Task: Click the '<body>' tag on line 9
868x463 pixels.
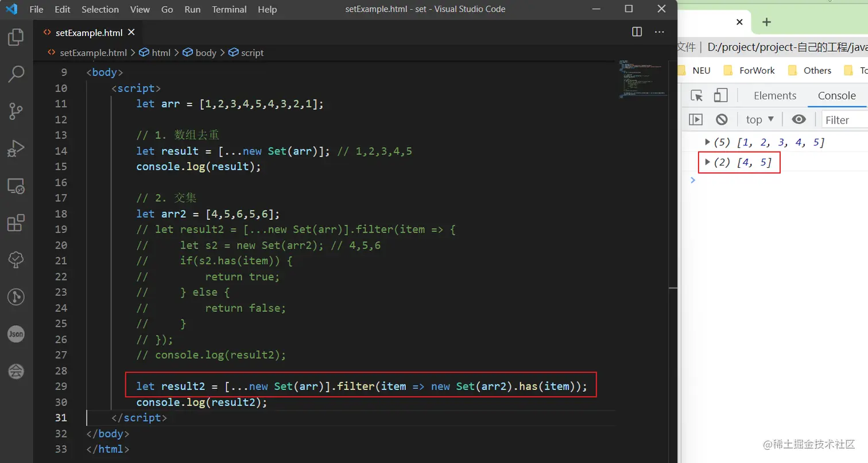Action: point(104,72)
